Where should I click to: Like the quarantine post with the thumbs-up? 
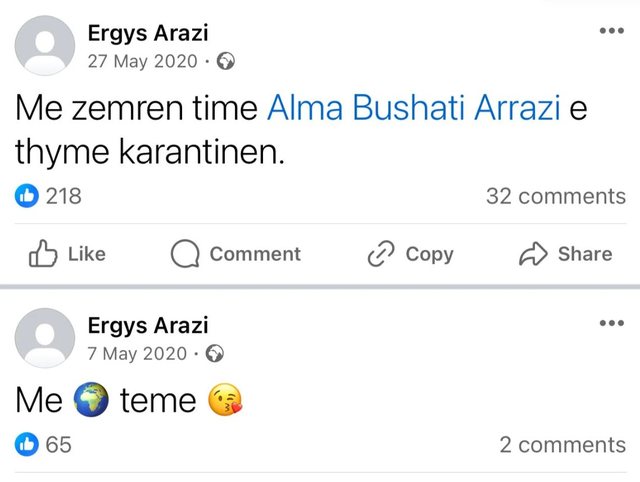click(x=67, y=254)
